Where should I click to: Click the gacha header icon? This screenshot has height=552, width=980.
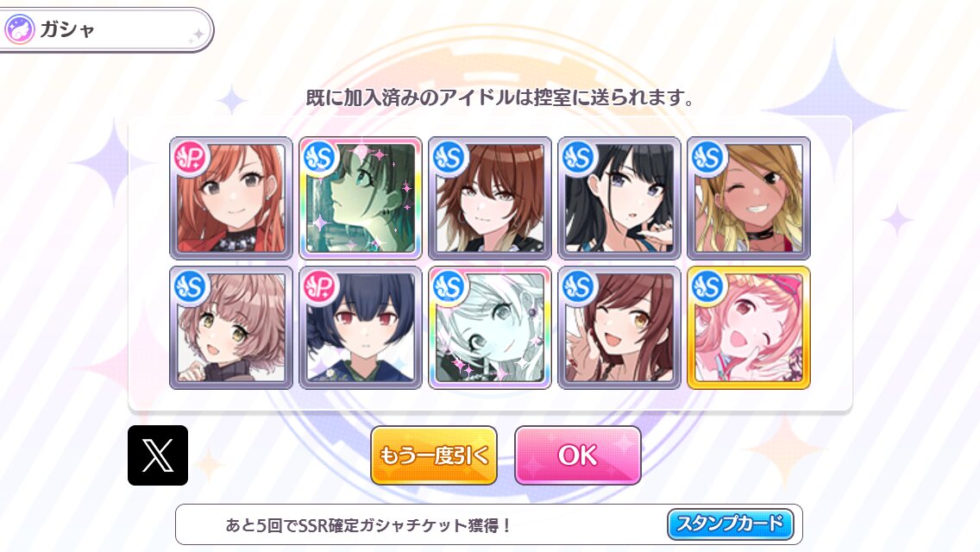tap(19, 29)
